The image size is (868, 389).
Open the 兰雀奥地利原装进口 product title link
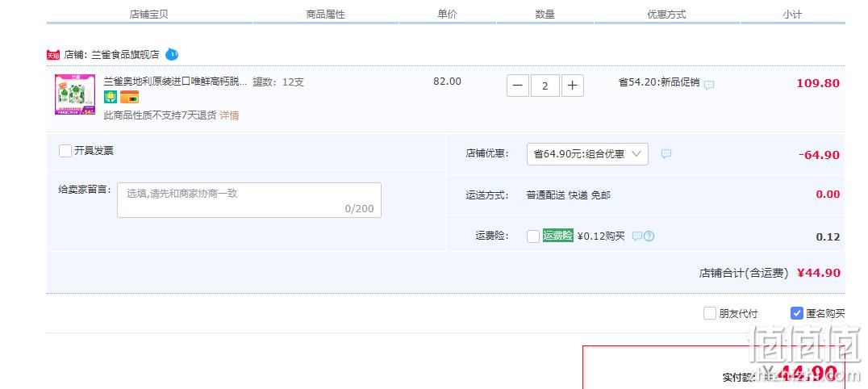click(176, 82)
